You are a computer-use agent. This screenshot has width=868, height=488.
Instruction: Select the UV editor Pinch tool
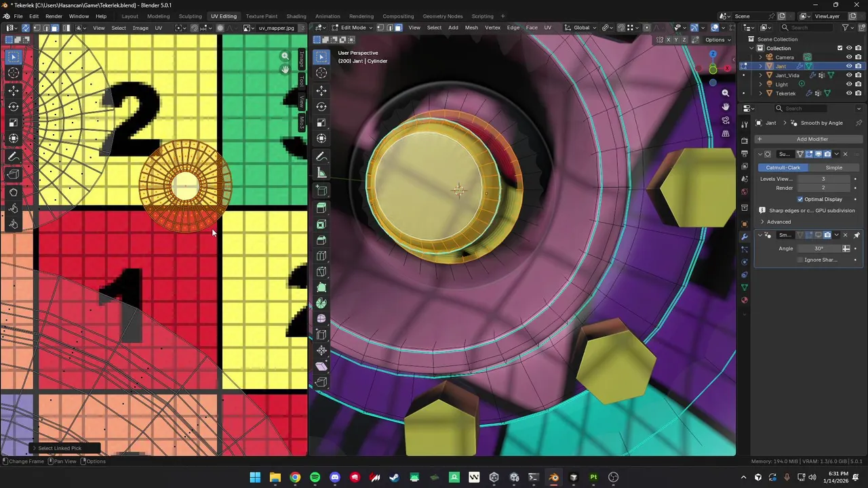[x=14, y=224]
